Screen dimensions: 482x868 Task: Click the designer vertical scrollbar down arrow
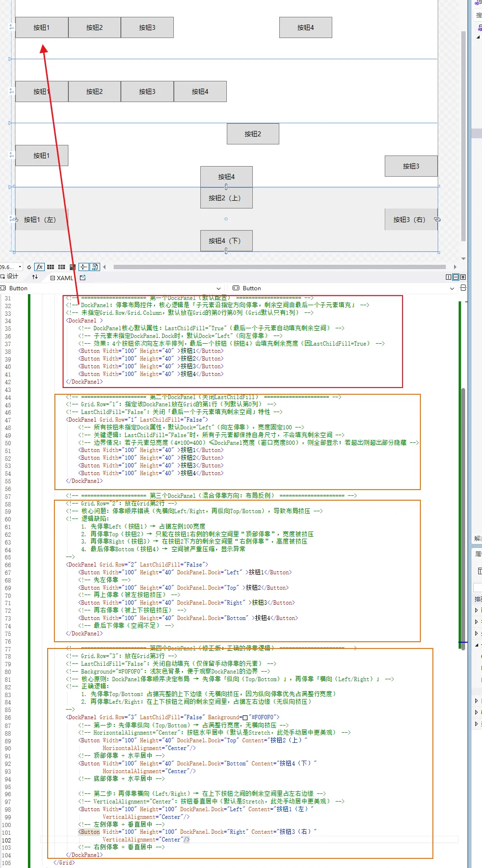pyautogui.click(x=463, y=259)
